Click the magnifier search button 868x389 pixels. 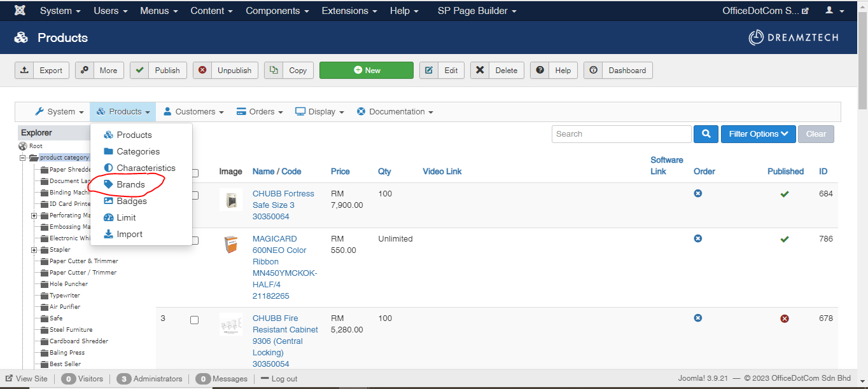click(706, 134)
